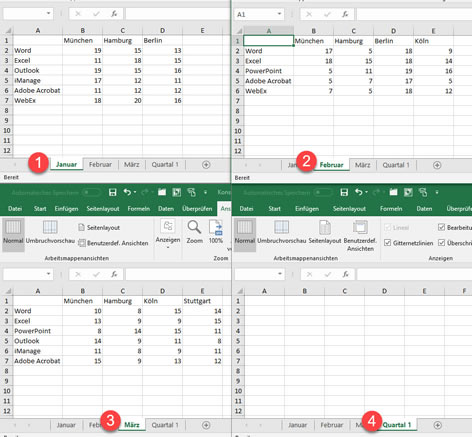Open the Anzeigen dropdown button

pos(168,234)
